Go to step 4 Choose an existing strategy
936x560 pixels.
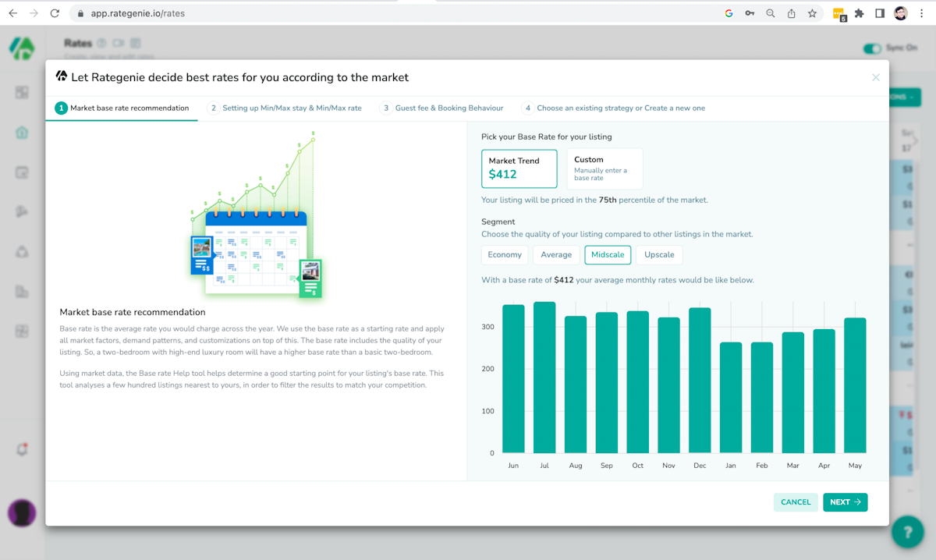point(614,108)
